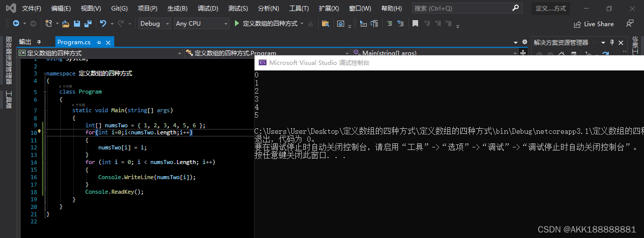This screenshot has height=238, width=644.
Task: Open the 文件(F) menu
Action: click(32, 9)
